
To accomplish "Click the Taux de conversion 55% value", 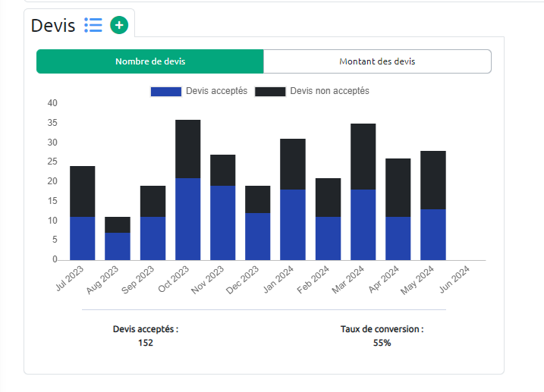I will point(382,343).
